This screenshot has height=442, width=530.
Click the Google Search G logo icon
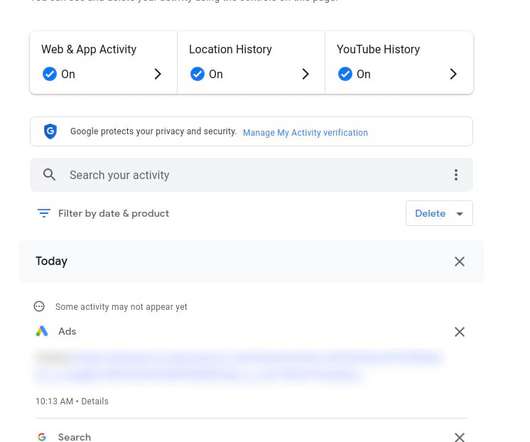pos(42,437)
